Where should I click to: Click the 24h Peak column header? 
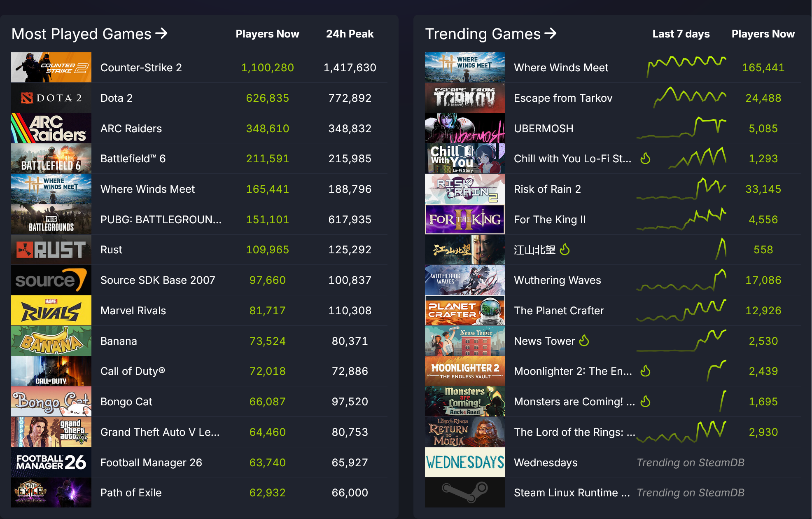[x=350, y=34]
